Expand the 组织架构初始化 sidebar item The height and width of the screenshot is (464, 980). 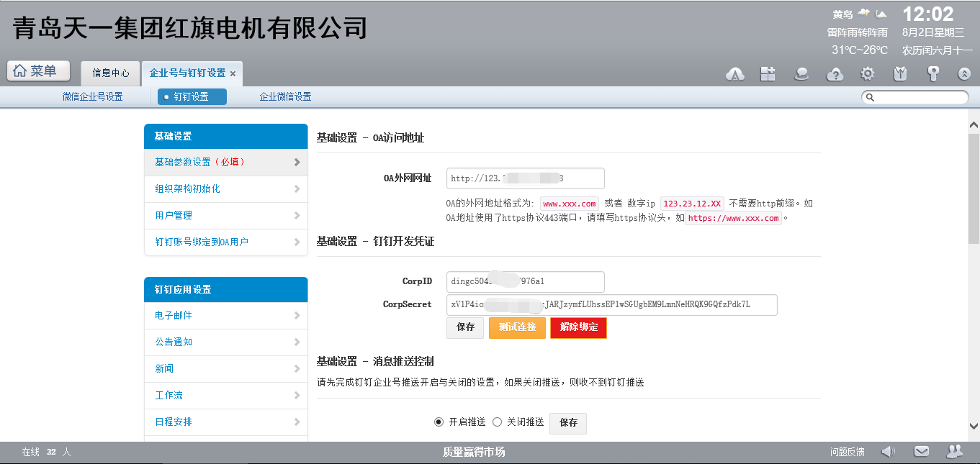tap(225, 188)
